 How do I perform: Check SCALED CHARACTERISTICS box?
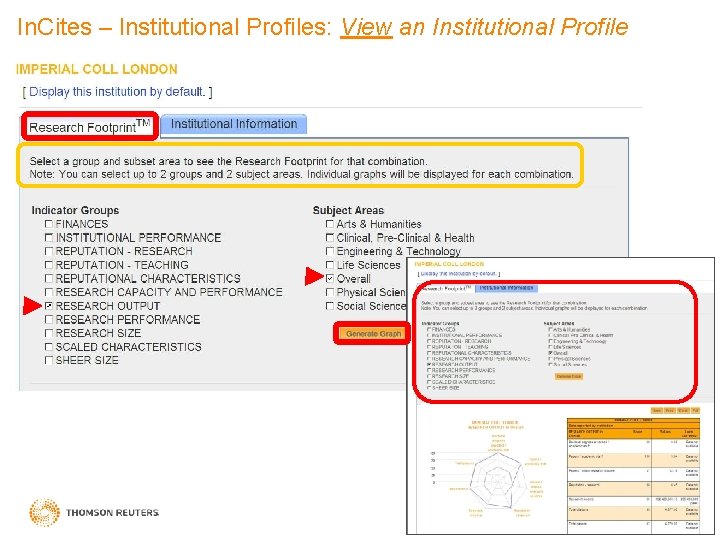[49, 347]
